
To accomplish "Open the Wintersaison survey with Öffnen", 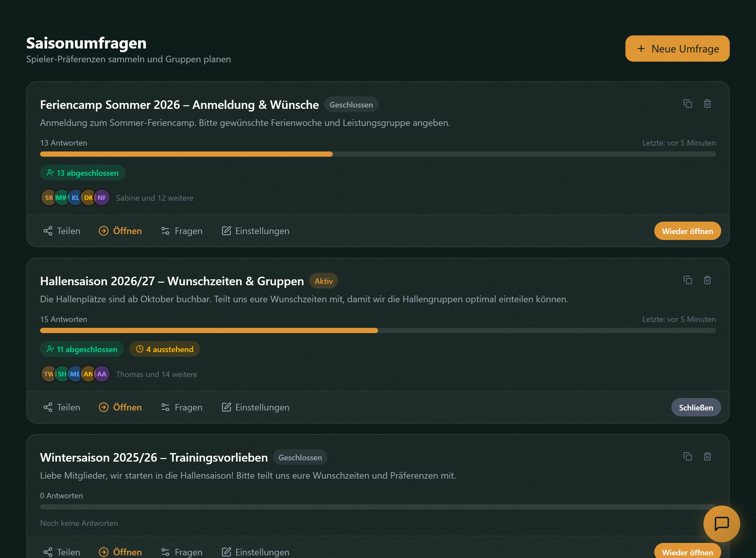I will pos(120,552).
